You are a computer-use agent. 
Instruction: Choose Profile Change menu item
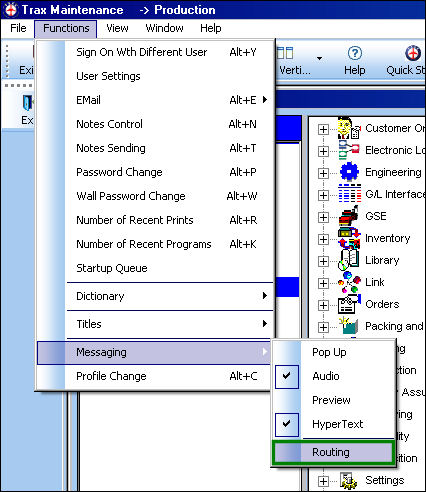[x=154, y=376]
